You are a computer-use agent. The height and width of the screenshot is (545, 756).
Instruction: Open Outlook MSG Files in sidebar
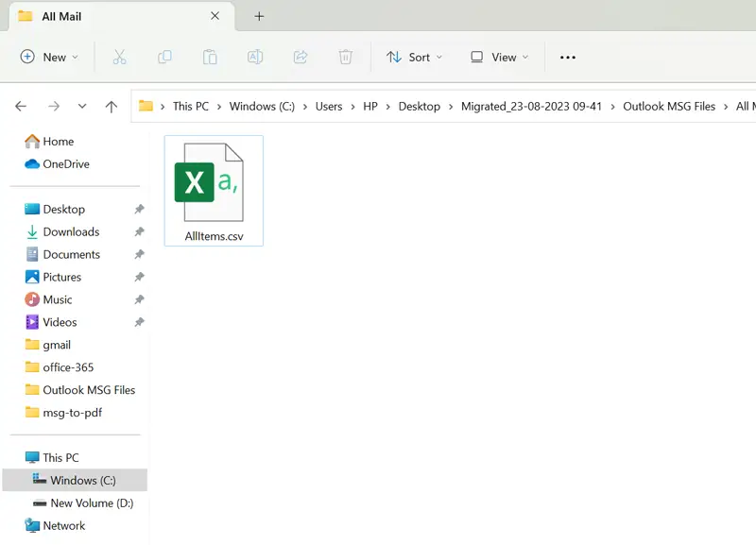[89, 390]
